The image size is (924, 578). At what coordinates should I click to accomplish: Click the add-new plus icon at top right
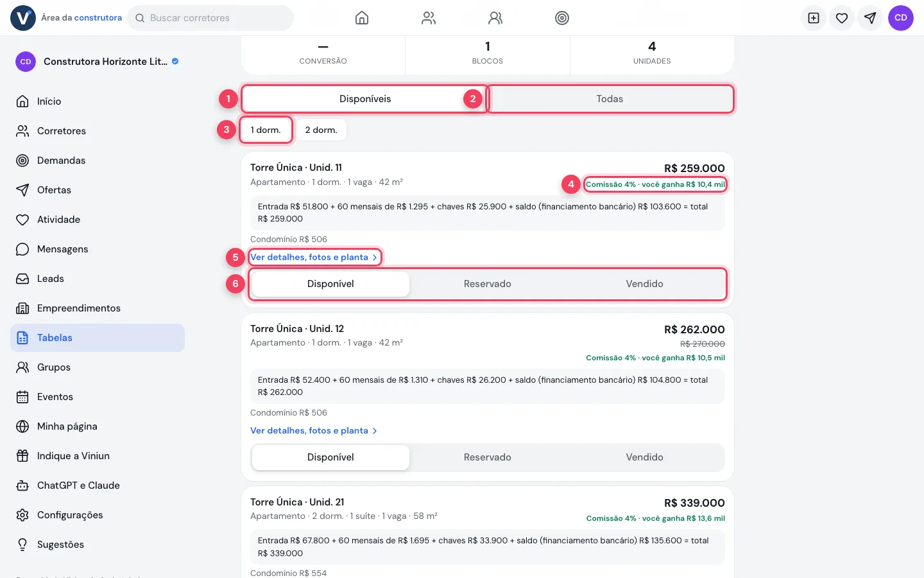click(x=814, y=18)
